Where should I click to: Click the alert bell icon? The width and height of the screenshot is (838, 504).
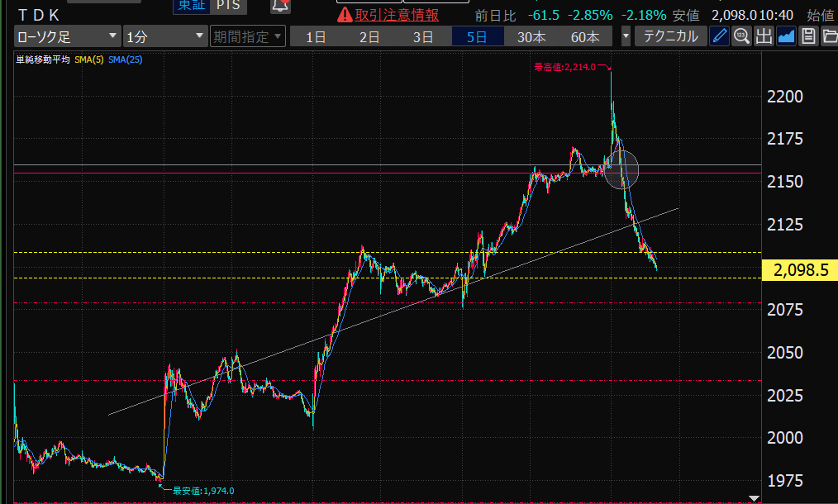280,7
